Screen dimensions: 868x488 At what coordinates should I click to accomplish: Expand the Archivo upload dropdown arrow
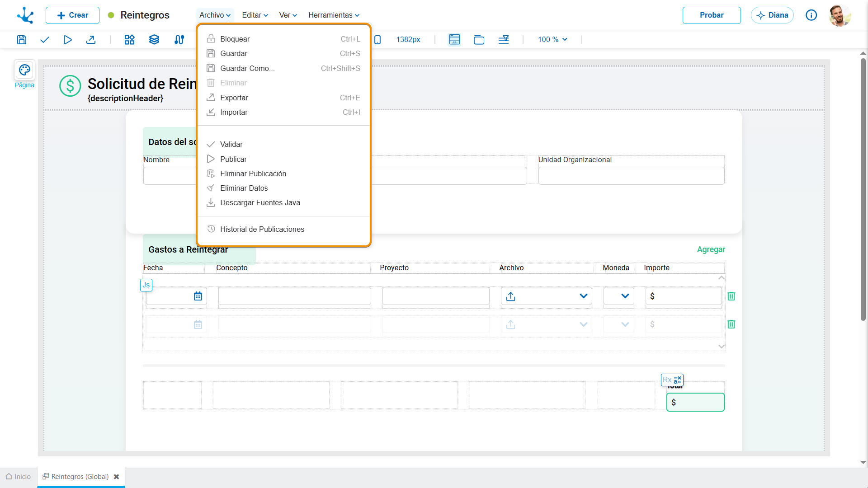click(584, 296)
